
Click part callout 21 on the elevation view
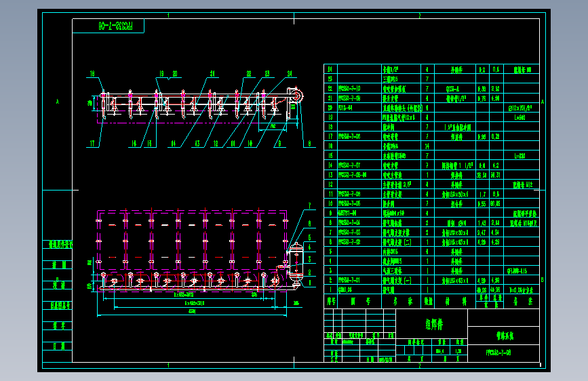click(x=212, y=74)
